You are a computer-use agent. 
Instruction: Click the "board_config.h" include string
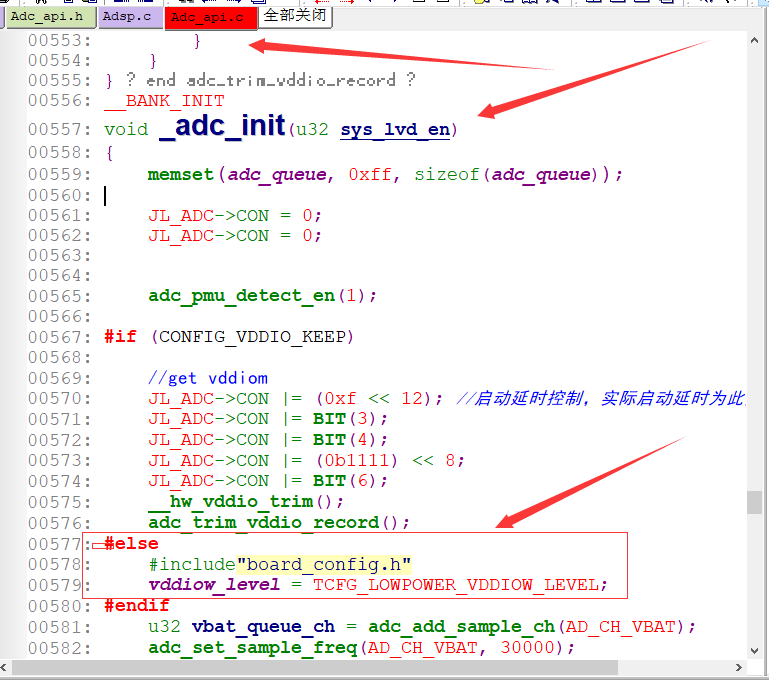[x=324, y=564]
